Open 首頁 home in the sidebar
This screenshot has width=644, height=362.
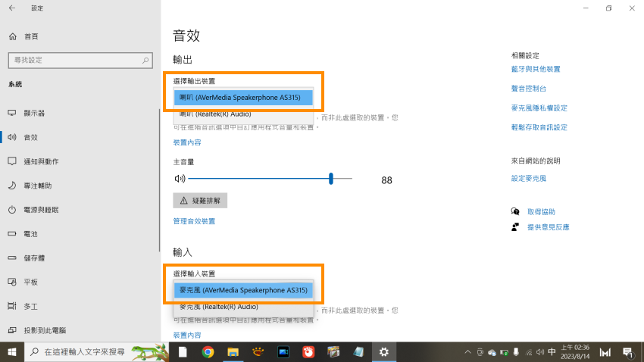[x=23, y=36]
